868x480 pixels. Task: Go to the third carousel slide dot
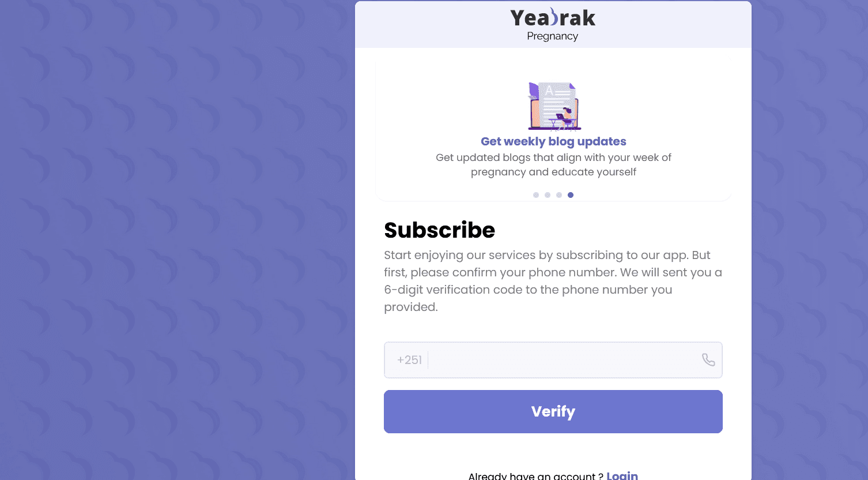[559, 195]
